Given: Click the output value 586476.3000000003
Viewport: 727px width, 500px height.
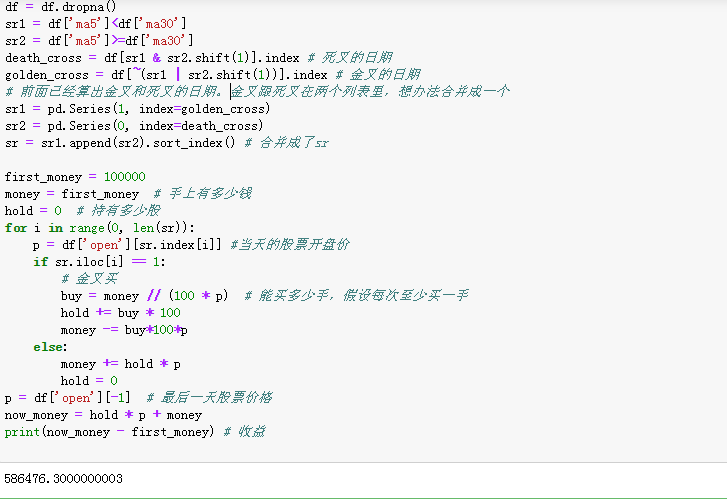Looking at the screenshot, I should [x=64, y=479].
